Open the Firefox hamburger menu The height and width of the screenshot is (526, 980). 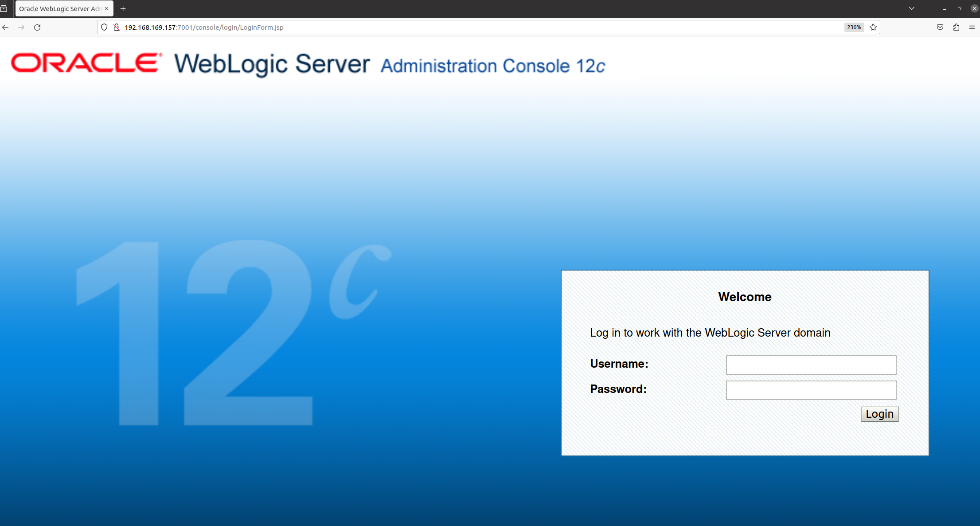click(x=972, y=27)
